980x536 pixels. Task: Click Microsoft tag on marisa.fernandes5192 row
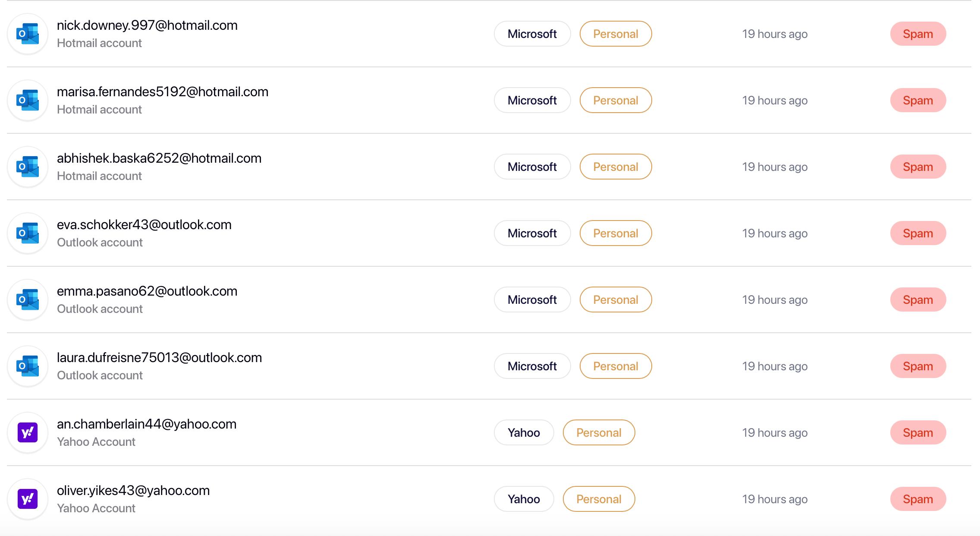coord(532,101)
